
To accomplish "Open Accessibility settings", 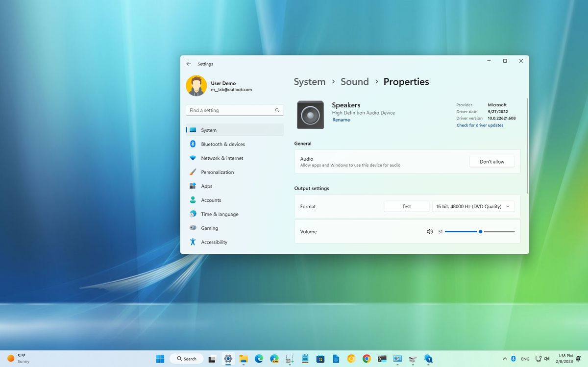I will point(214,242).
